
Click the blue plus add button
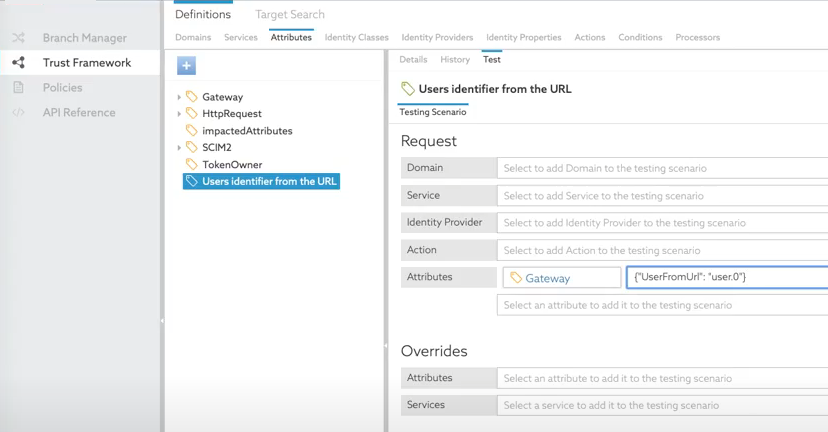[186, 65]
